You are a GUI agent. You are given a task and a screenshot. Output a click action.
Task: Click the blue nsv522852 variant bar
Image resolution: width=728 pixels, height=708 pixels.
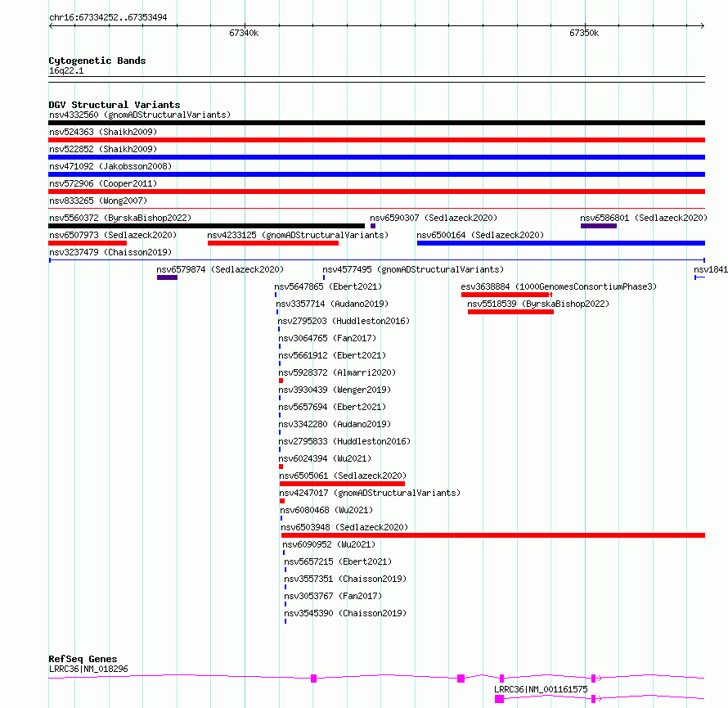(x=376, y=157)
